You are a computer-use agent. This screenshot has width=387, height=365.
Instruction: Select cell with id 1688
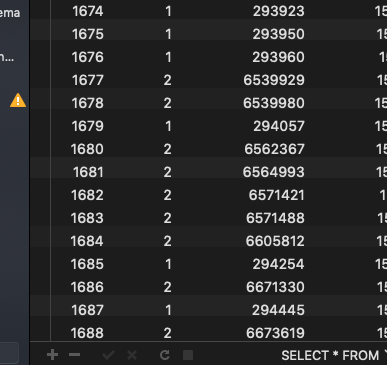pos(87,333)
